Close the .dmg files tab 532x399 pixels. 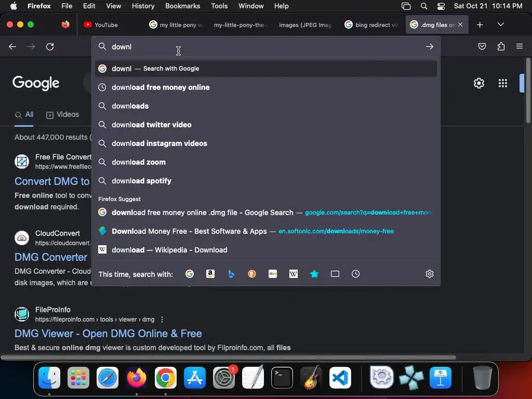point(460,24)
